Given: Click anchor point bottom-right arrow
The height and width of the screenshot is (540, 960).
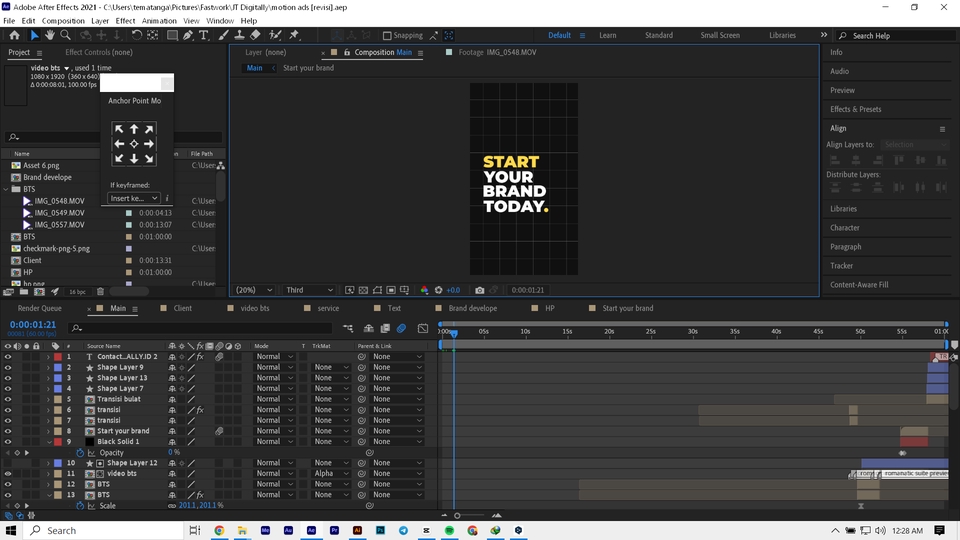Looking at the screenshot, I should click(x=149, y=159).
